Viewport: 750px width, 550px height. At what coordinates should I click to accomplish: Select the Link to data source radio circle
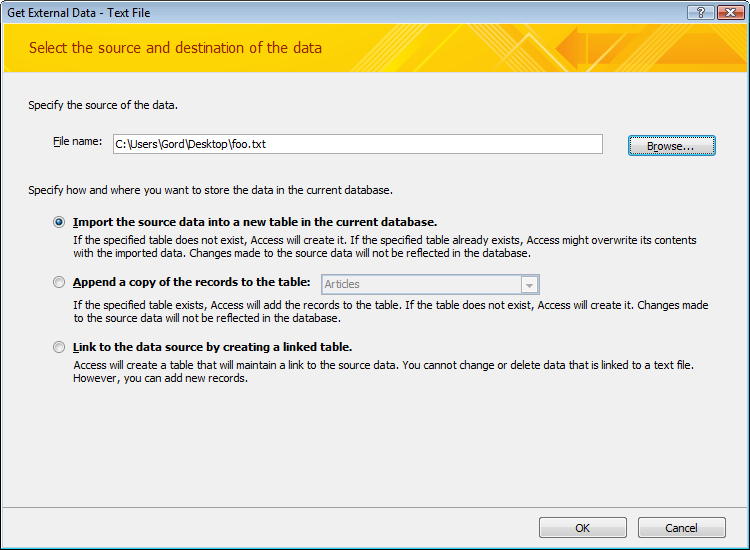click(60, 347)
